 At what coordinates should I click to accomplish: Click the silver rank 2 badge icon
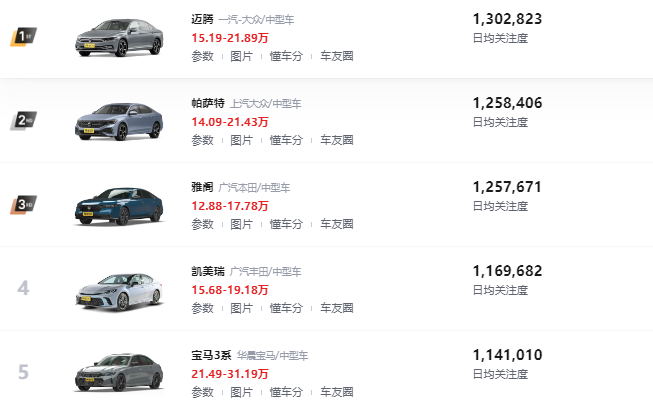[x=23, y=121]
